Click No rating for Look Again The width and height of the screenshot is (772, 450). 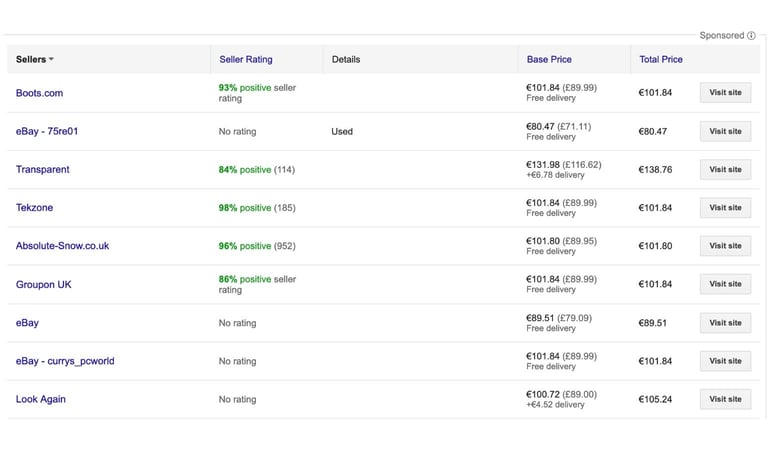pos(237,399)
